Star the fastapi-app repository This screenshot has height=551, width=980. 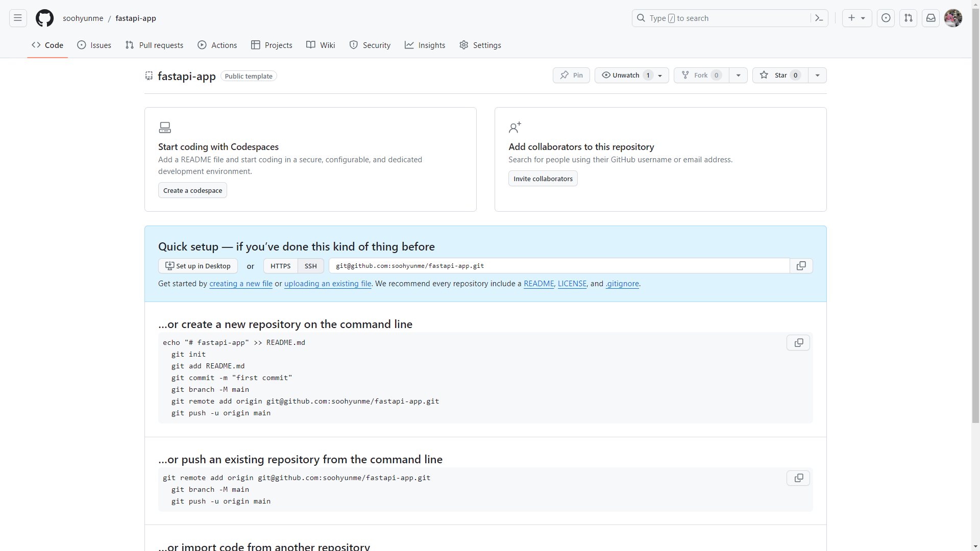pos(780,76)
